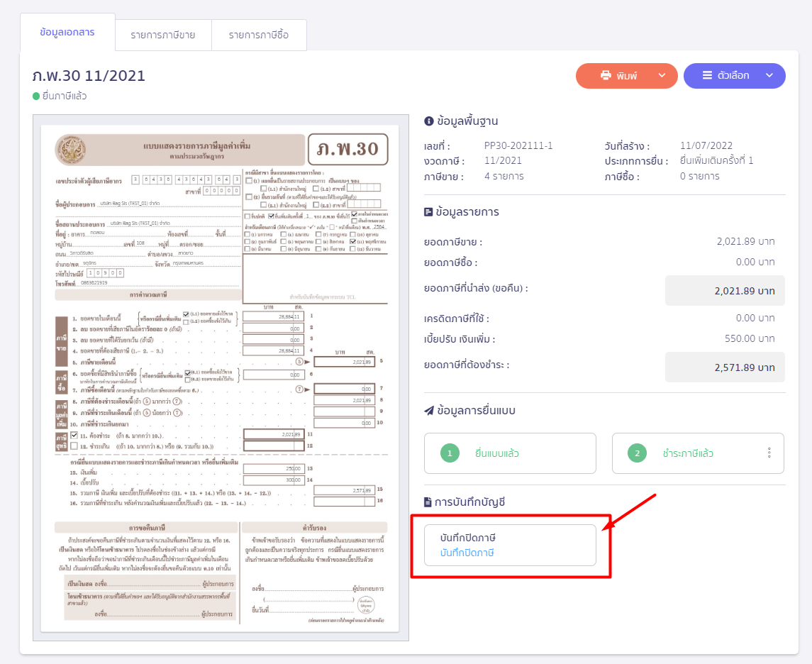
Task: Click the list icon beside ข้อมูลรายการ
Action: point(428,211)
